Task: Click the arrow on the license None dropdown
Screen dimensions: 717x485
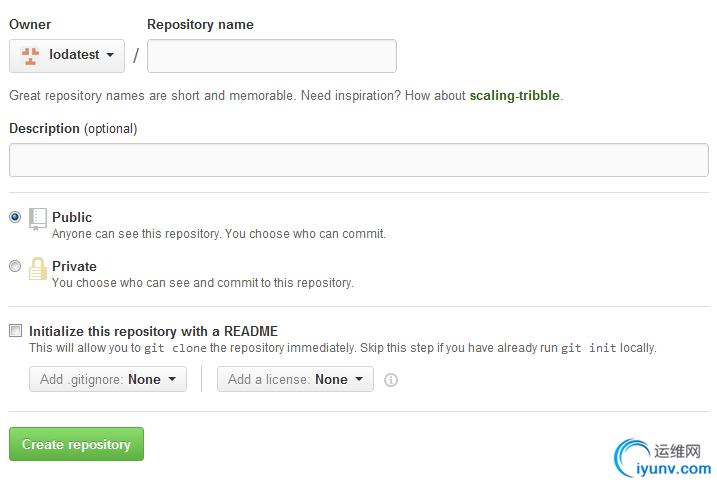Action: coord(359,379)
